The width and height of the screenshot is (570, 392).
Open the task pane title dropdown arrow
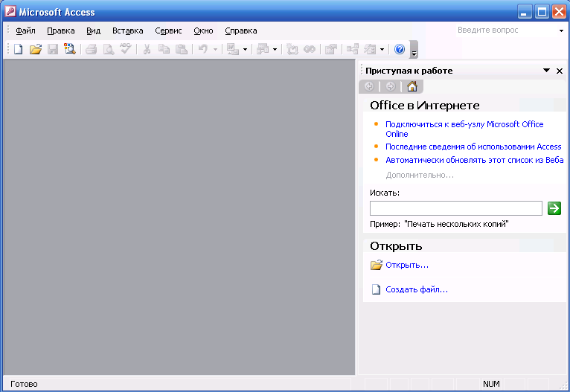[x=546, y=71]
